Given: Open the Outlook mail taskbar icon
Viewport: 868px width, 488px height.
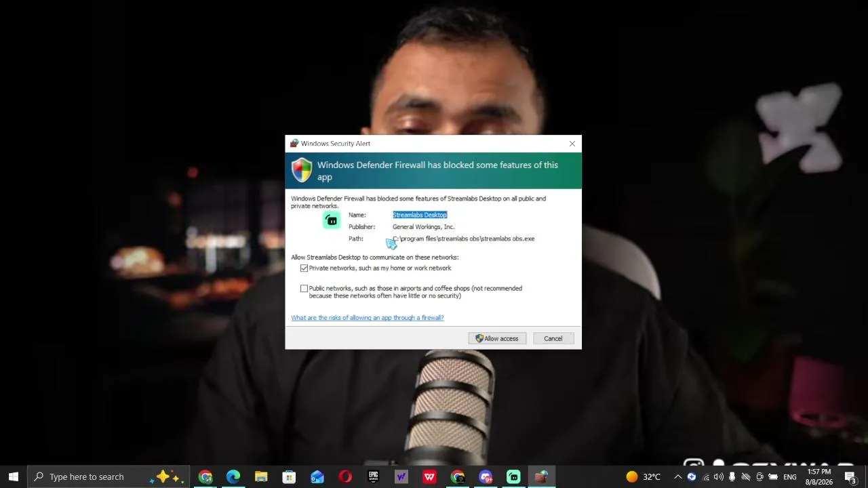Looking at the screenshot, I should tap(317, 476).
